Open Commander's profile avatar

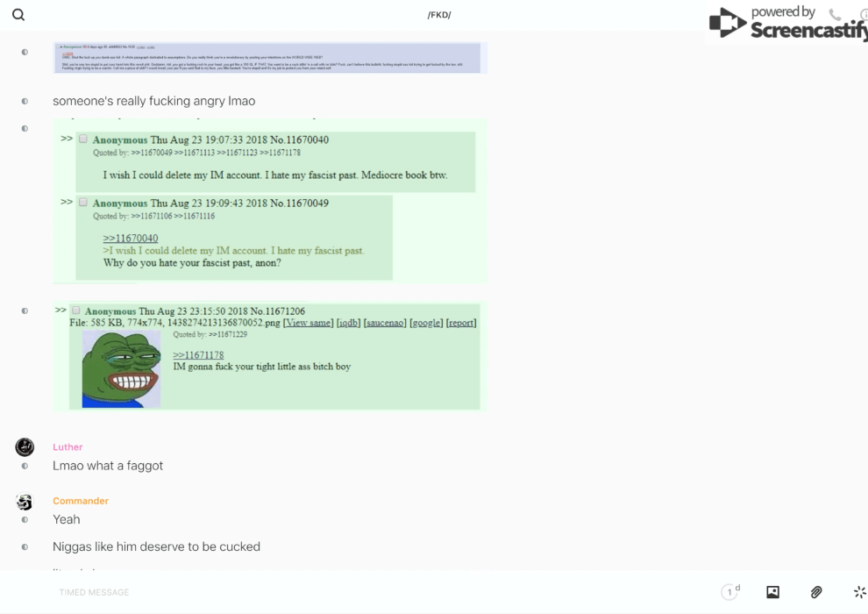tap(25, 502)
